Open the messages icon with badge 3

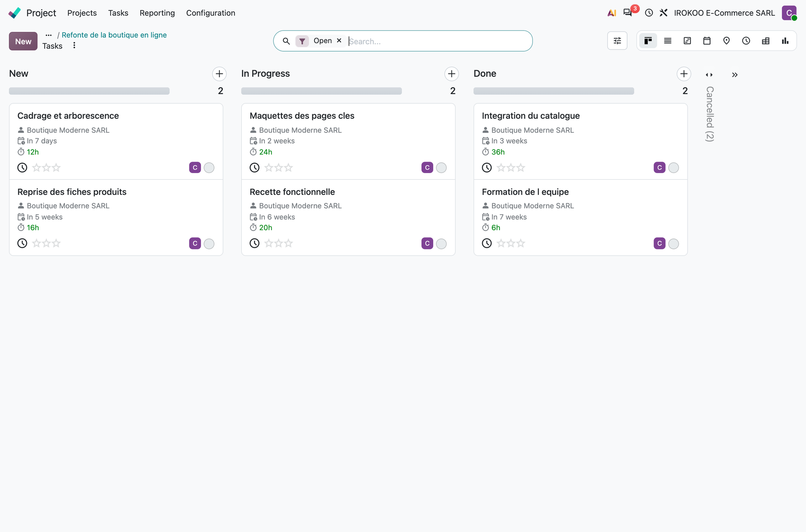(628, 13)
